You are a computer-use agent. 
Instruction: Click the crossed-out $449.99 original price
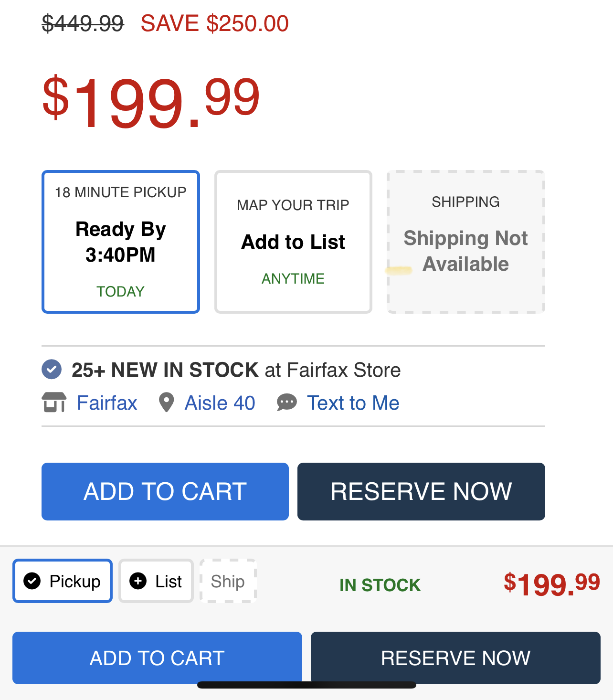[x=81, y=22]
